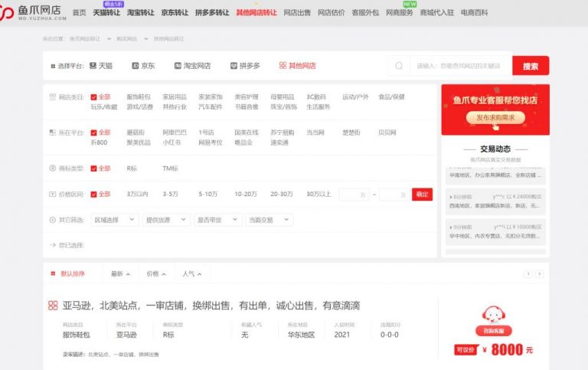Screen dimensions: 588x370
Task: Select the 京东 platform icon
Action: [136, 66]
